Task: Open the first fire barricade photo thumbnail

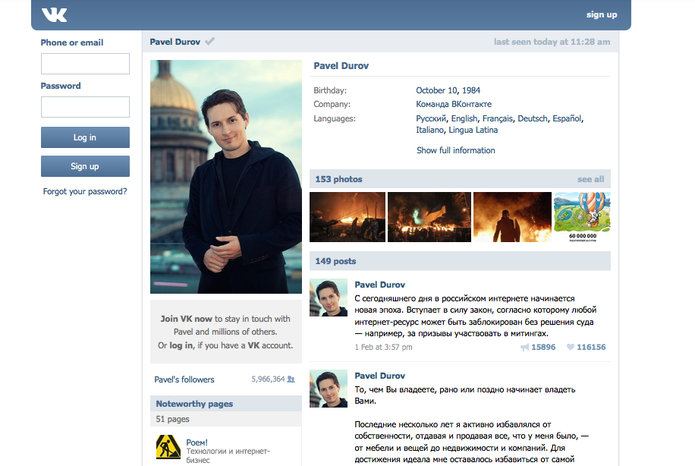Action: pos(348,217)
